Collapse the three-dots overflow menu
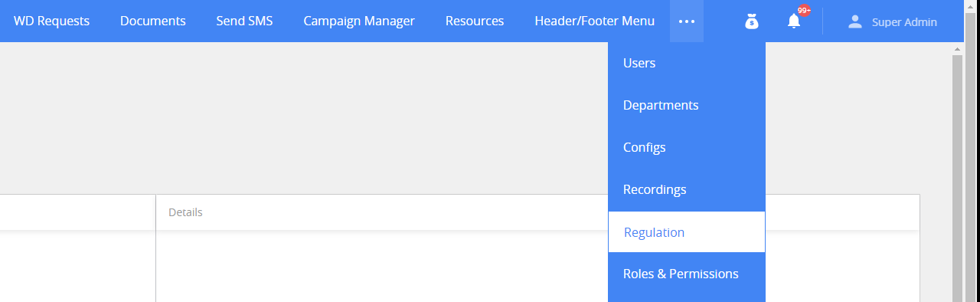Screen dimensions: 980x302 coord(687,21)
